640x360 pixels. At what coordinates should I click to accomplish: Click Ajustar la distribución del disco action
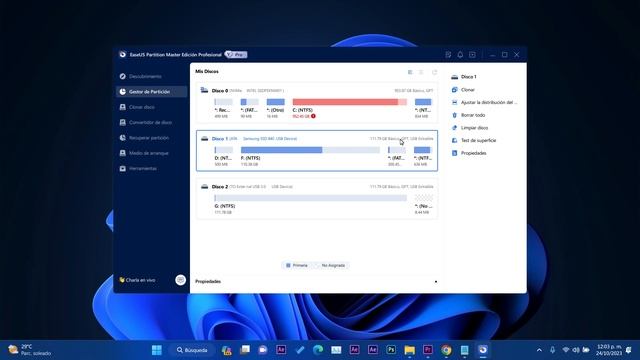[x=489, y=102]
